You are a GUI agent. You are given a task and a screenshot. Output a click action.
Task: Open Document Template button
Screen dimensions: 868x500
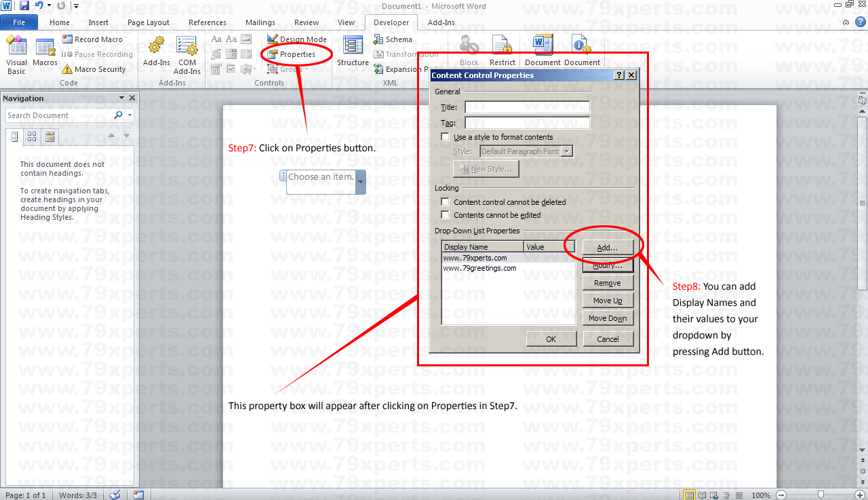pyautogui.click(x=542, y=52)
